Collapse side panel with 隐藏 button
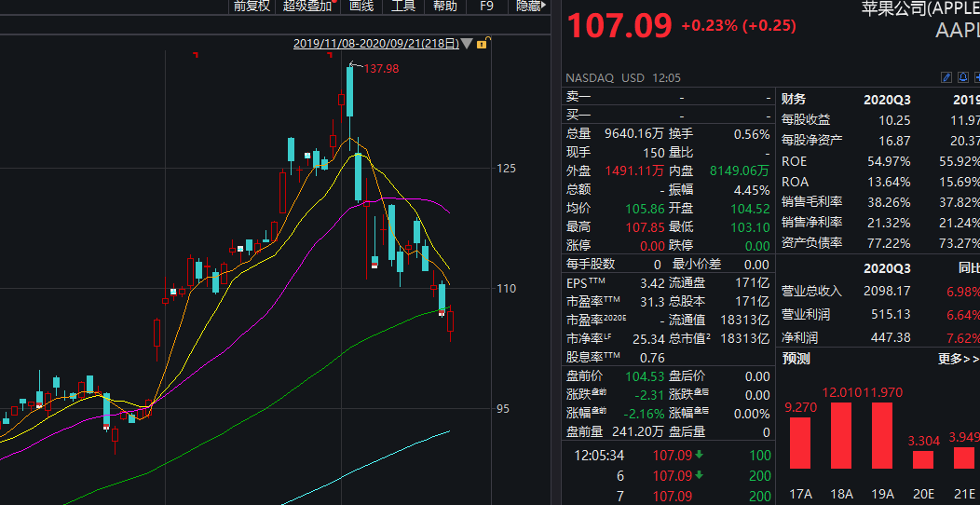Image resolution: width=980 pixels, height=505 pixels. pyautogui.click(x=530, y=7)
